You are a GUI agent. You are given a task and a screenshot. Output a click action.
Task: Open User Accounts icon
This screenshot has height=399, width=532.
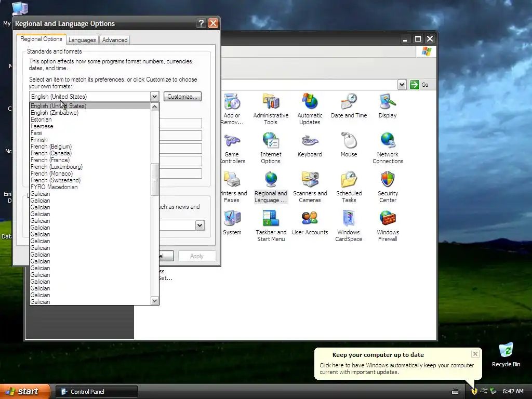click(310, 222)
